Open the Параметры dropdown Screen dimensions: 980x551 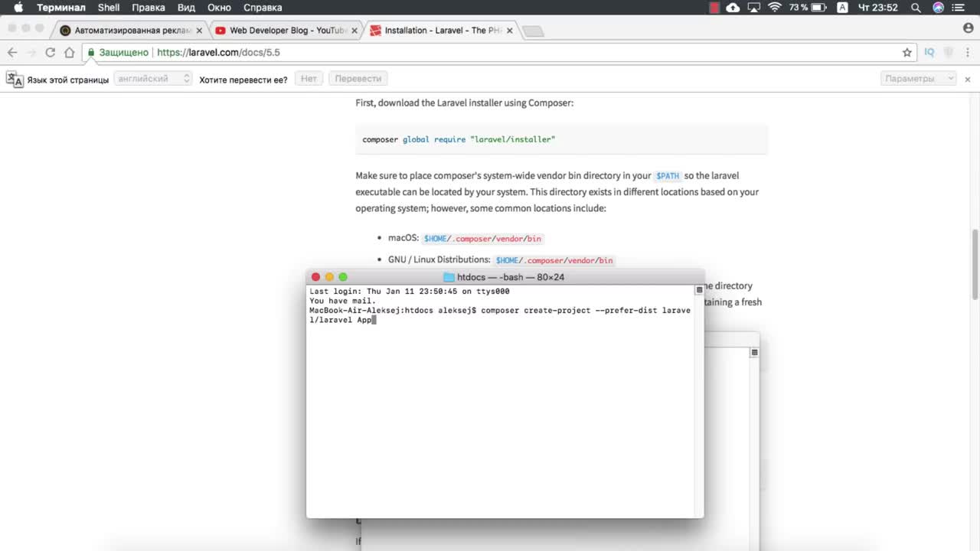tap(919, 79)
